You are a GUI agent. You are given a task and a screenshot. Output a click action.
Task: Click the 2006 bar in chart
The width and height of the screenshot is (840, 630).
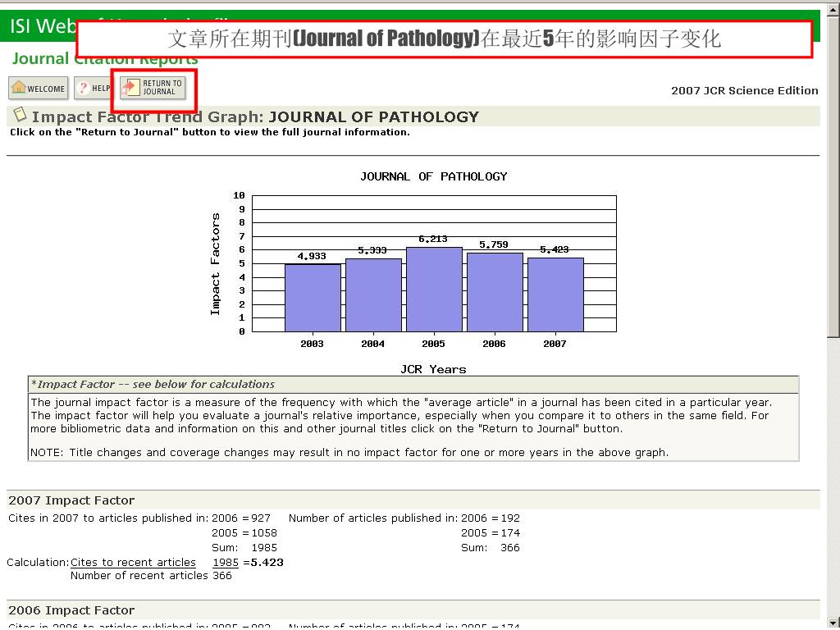click(495, 293)
